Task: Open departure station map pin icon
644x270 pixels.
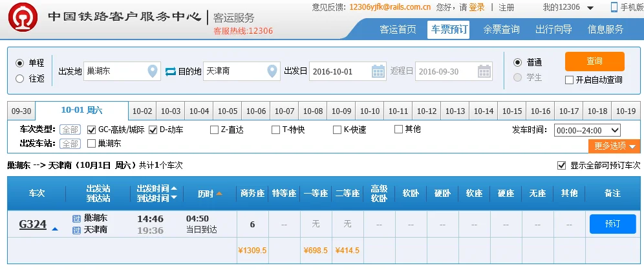Action: pos(153,71)
